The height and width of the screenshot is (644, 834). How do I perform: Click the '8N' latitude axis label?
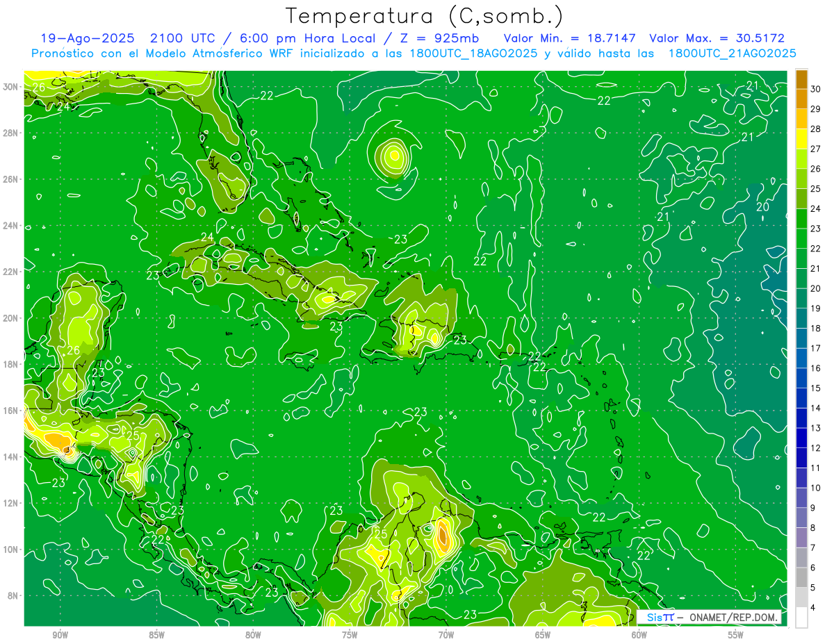click(14, 595)
